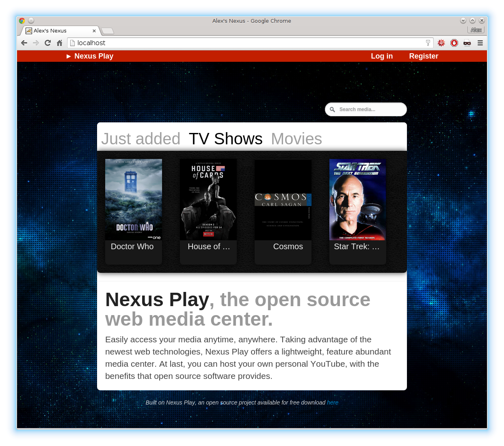Switch to the Movies tab
This screenshot has width=504, height=446.
[296, 139]
